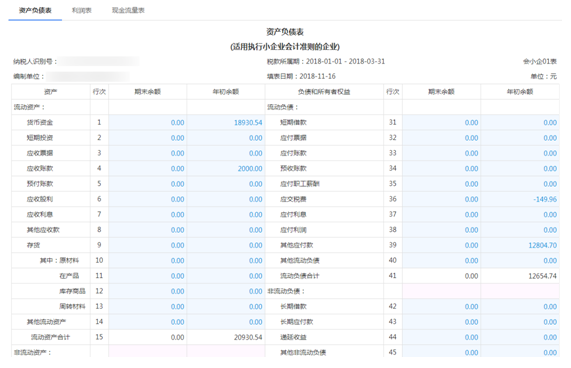Image resolution: width=571 pixels, height=368 pixels.
Task: Click 短期投资 期末余额 field
Action: click(x=147, y=138)
